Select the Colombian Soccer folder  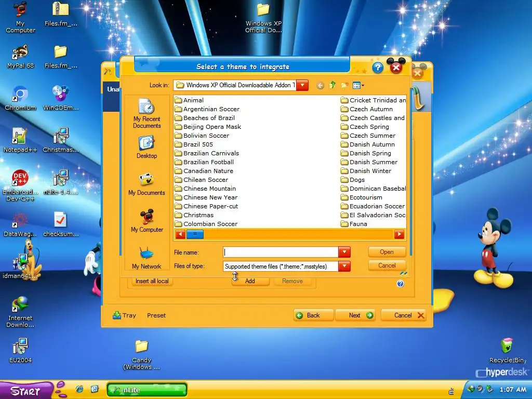(206, 223)
